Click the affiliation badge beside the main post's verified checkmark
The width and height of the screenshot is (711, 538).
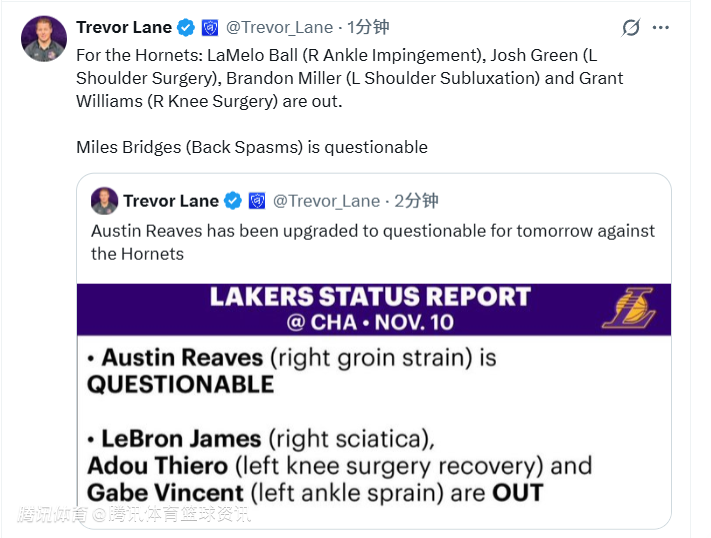(210, 28)
